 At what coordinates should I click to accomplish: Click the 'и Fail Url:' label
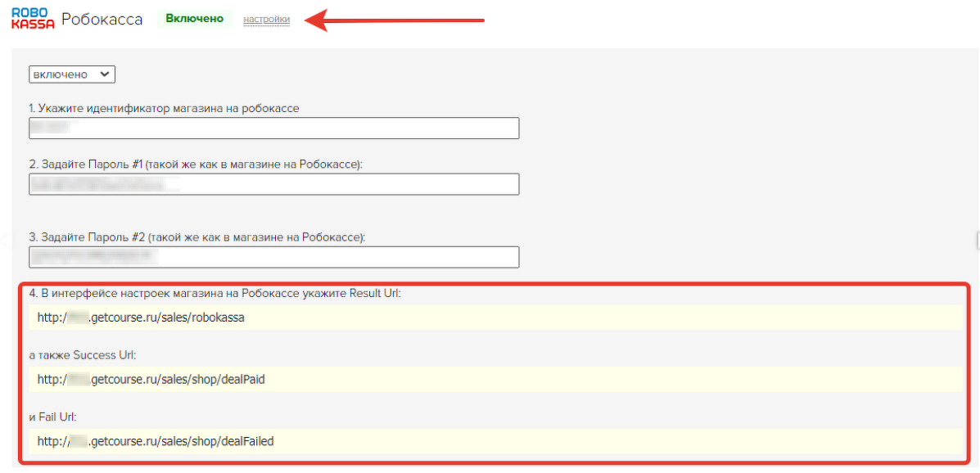click(53, 417)
